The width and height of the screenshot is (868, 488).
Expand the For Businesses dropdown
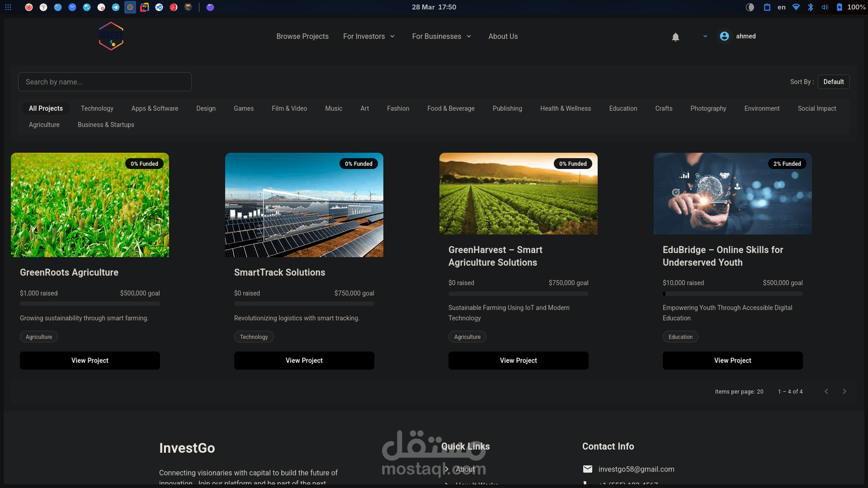tap(442, 36)
